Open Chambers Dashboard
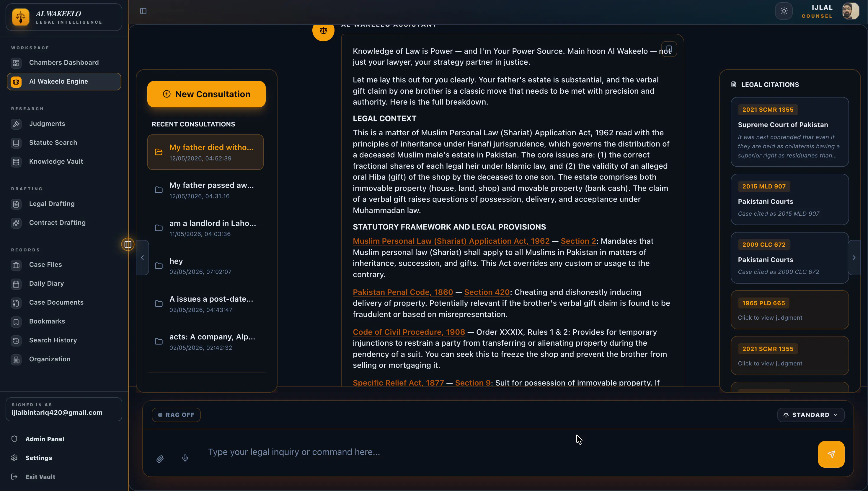Screen dimensions: 868x491 pos(64,63)
